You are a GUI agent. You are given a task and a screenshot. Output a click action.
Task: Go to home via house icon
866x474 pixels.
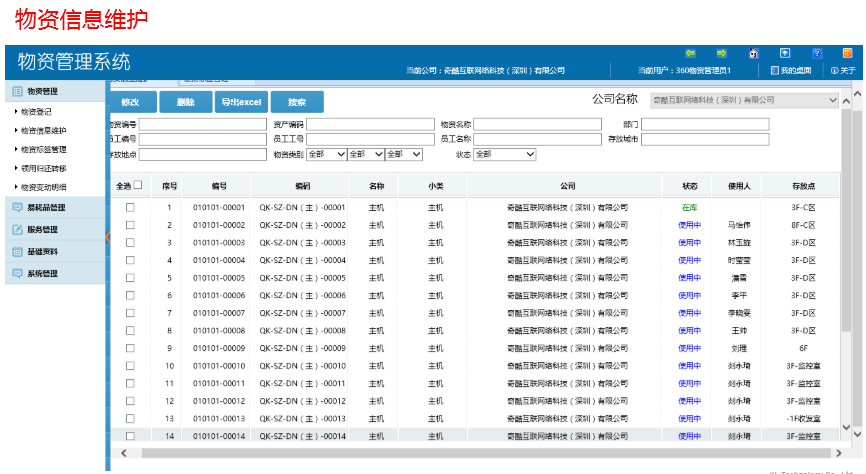pos(753,53)
